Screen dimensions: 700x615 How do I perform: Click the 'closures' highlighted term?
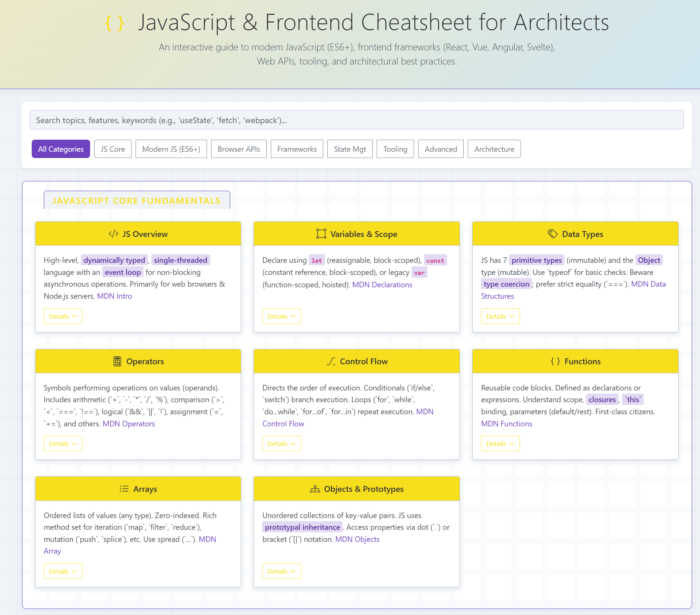pyautogui.click(x=602, y=399)
